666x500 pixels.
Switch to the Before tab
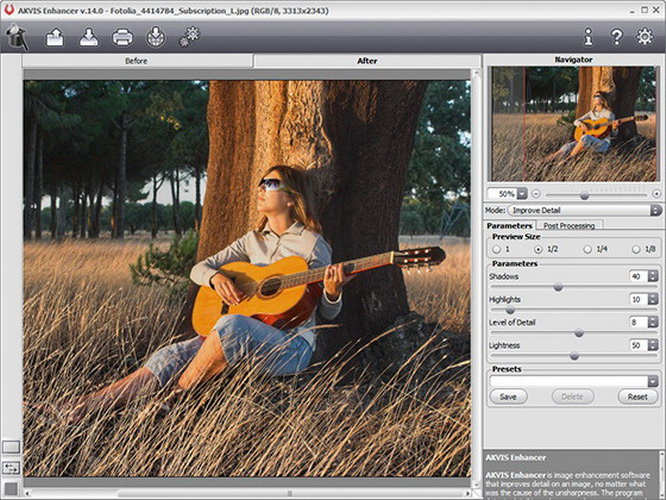[138, 61]
